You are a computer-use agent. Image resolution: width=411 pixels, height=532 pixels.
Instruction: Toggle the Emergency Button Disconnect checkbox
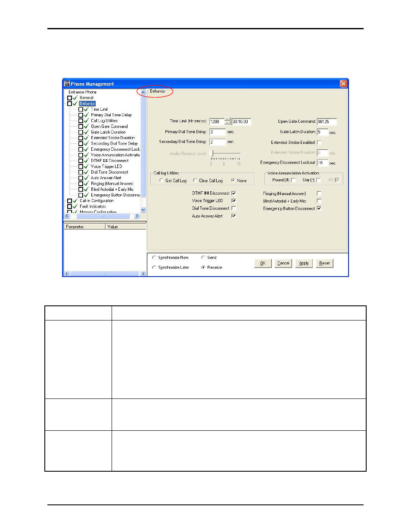319,208
